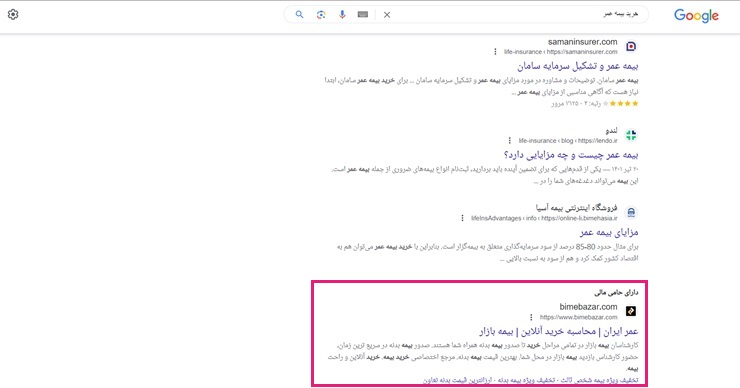This screenshot has height=388, width=740.
Task: Open Google Lens image search
Action: pyautogui.click(x=321, y=15)
